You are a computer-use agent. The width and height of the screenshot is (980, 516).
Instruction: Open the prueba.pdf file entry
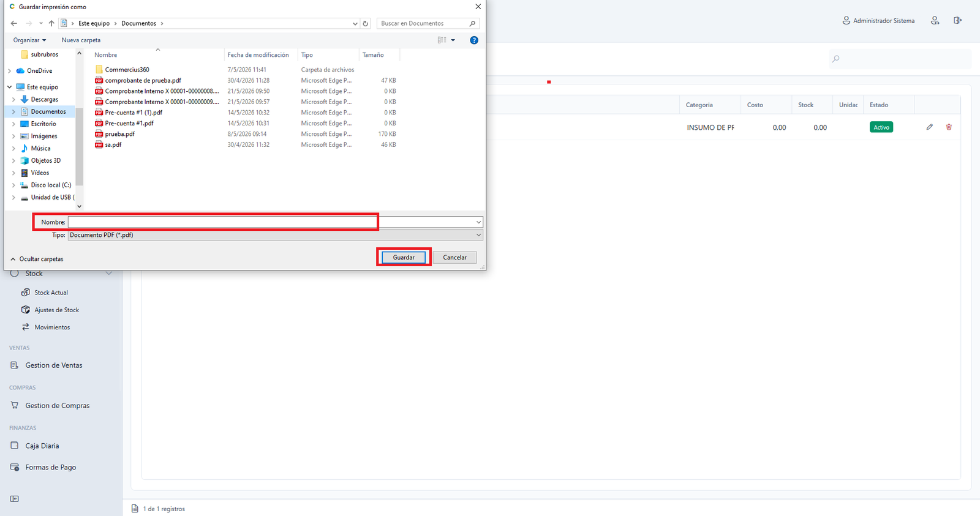[x=120, y=134]
